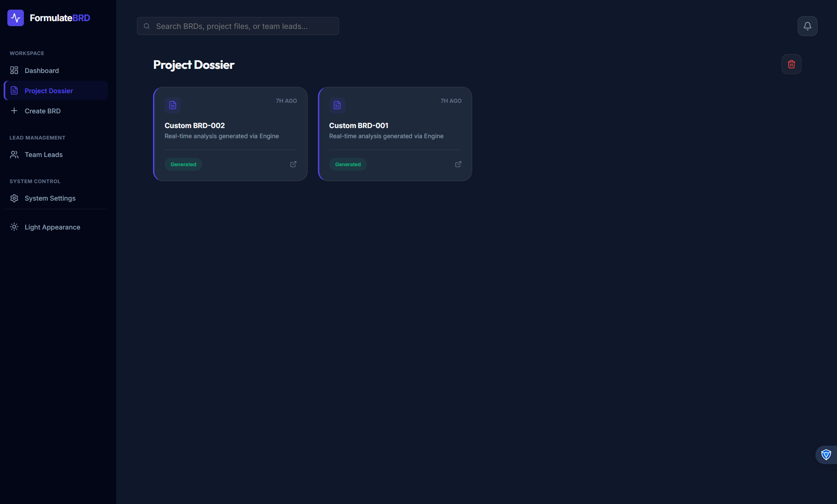Click the document icon on Custom BRD-001

click(337, 105)
